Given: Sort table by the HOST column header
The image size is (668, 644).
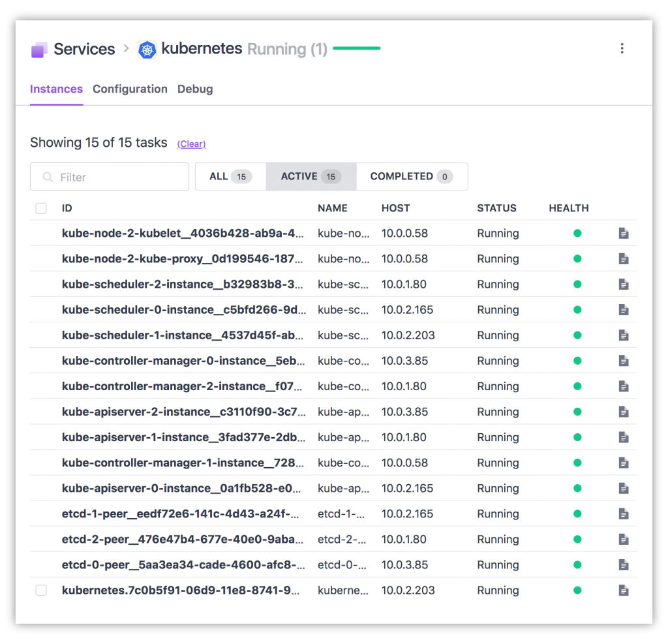Looking at the screenshot, I should click(395, 208).
